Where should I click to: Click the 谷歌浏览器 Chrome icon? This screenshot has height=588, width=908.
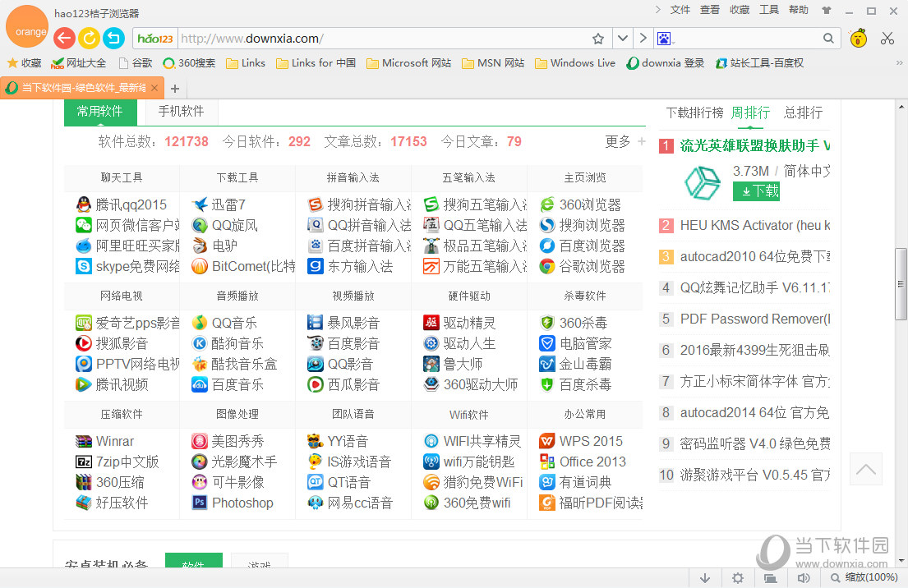pos(547,266)
